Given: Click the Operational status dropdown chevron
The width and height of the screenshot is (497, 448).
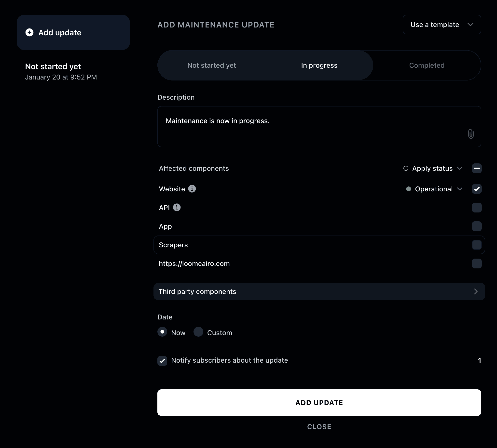Looking at the screenshot, I should [x=460, y=189].
